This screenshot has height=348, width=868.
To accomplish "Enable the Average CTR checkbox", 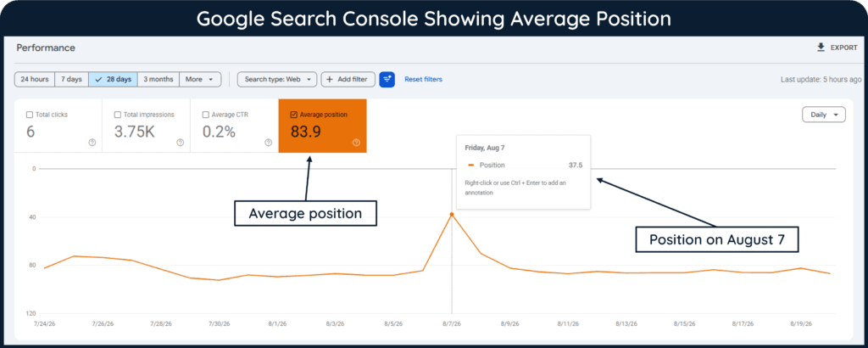I will point(206,115).
